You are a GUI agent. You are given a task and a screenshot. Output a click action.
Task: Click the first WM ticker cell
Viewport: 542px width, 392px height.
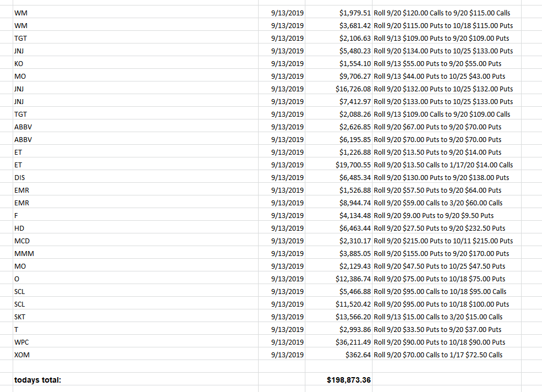pos(135,13)
